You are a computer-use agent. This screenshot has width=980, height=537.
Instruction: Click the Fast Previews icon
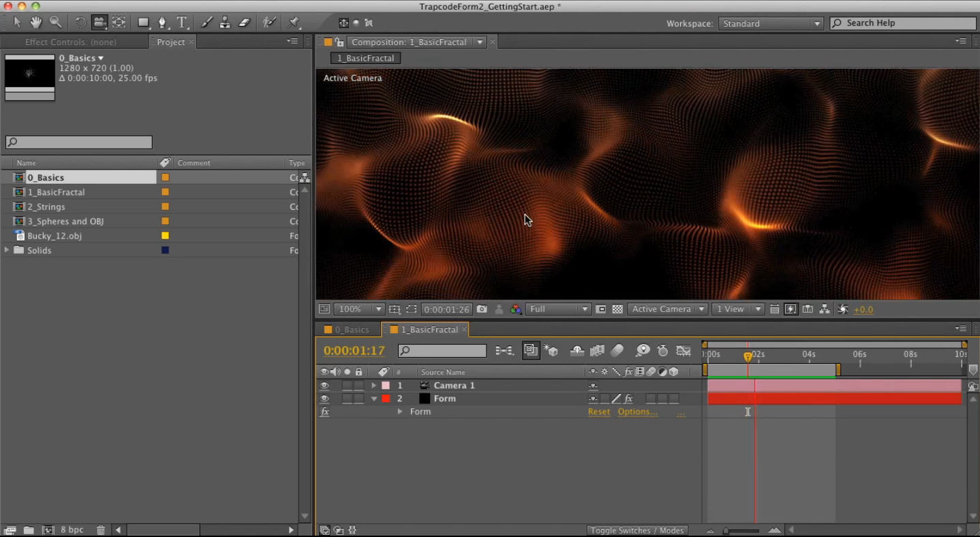click(791, 309)
